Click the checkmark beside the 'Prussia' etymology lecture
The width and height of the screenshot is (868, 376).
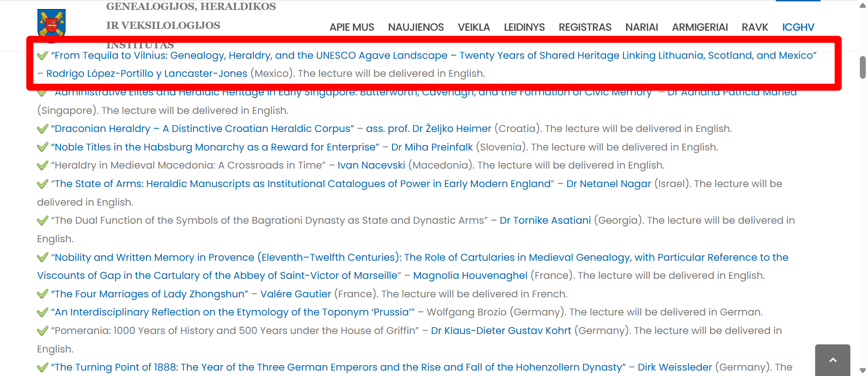click(42, 312)
